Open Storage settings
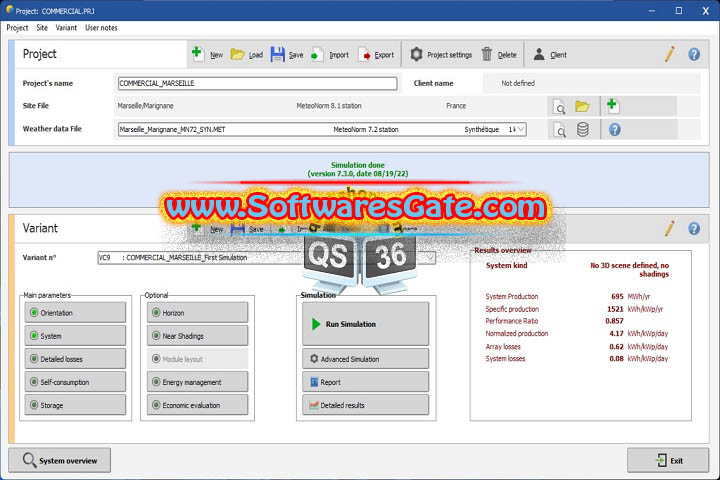Viewport: 720px width, 480px height. point(75,405)
